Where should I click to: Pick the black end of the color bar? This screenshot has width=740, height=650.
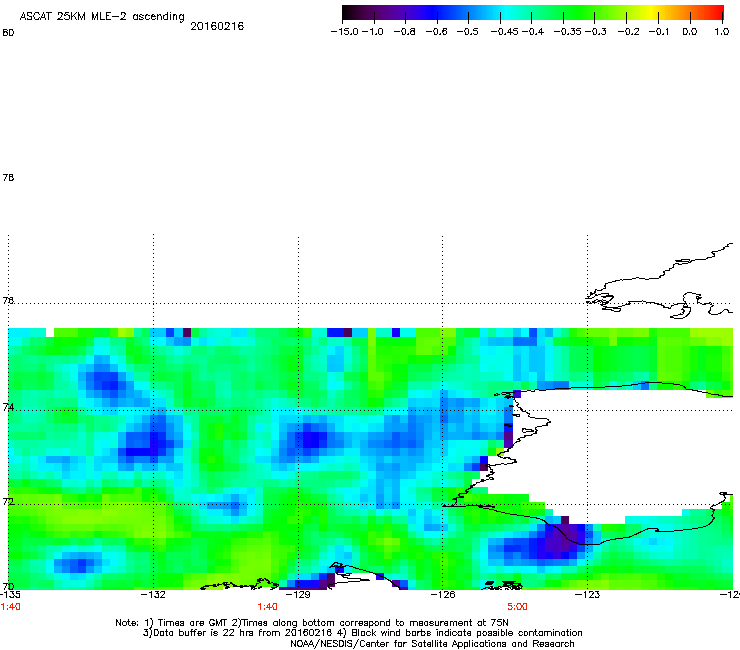[x=348, y=13]
